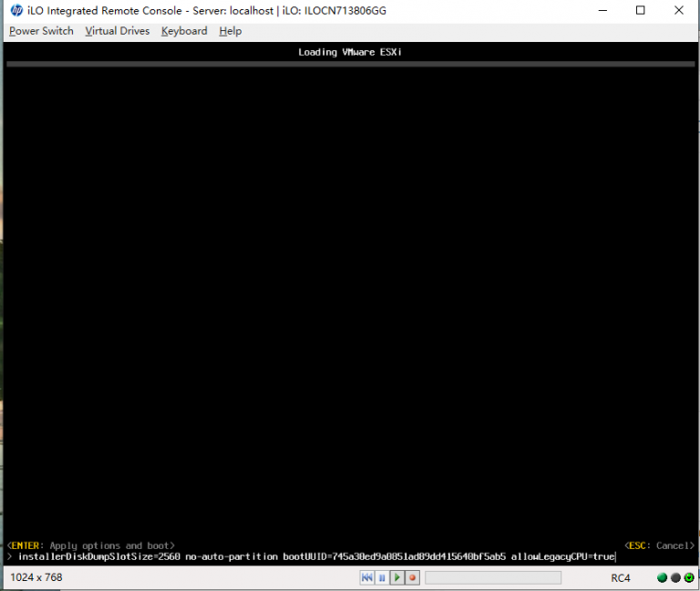Click the 1024 x 768 resolution text
Viewport: 700px width, 591px height.
[36, 577]
